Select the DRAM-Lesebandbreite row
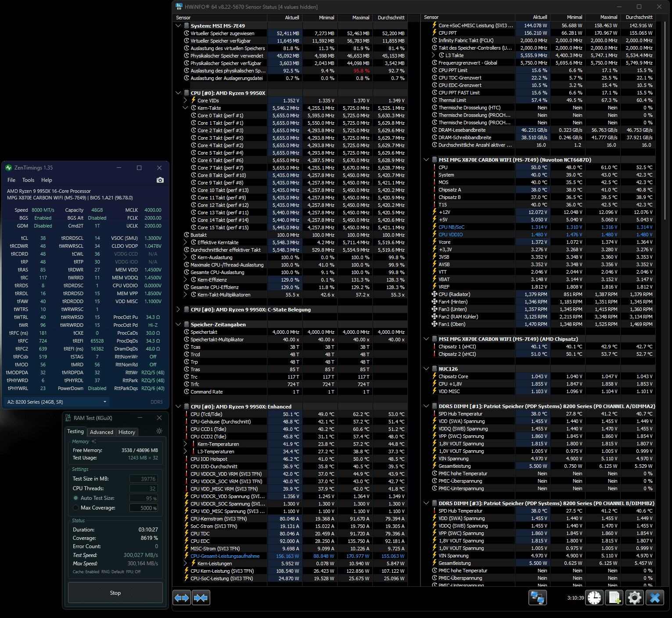This screenshot has height=618, width=672. [538, 130]
